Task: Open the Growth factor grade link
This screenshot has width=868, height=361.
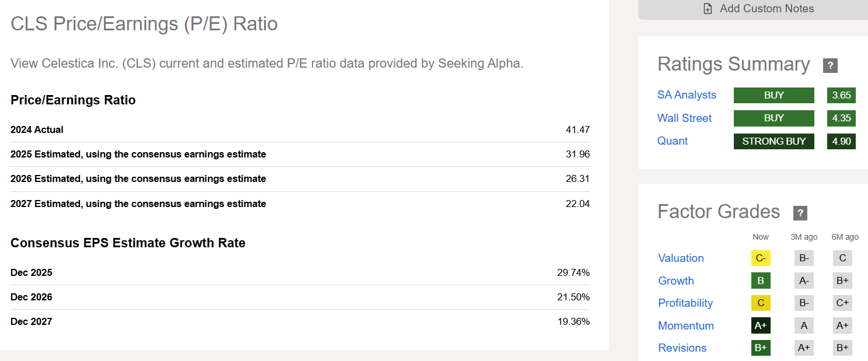Action: tap(676, 281)
